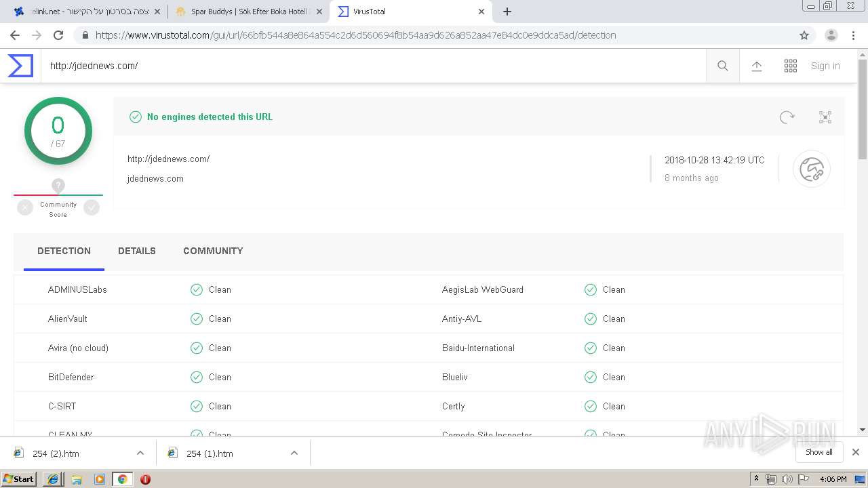Close the downloads bar
The image size is (868, 488).
coord(856,452)
